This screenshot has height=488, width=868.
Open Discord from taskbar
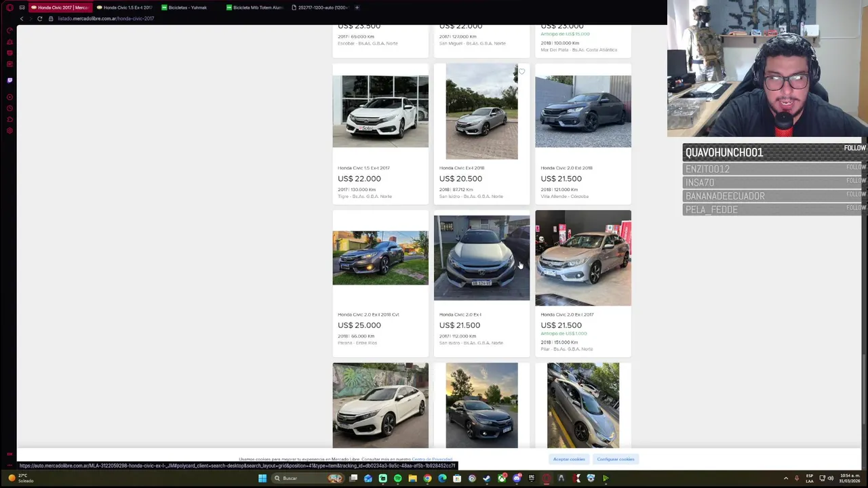(x=517, y=479)
